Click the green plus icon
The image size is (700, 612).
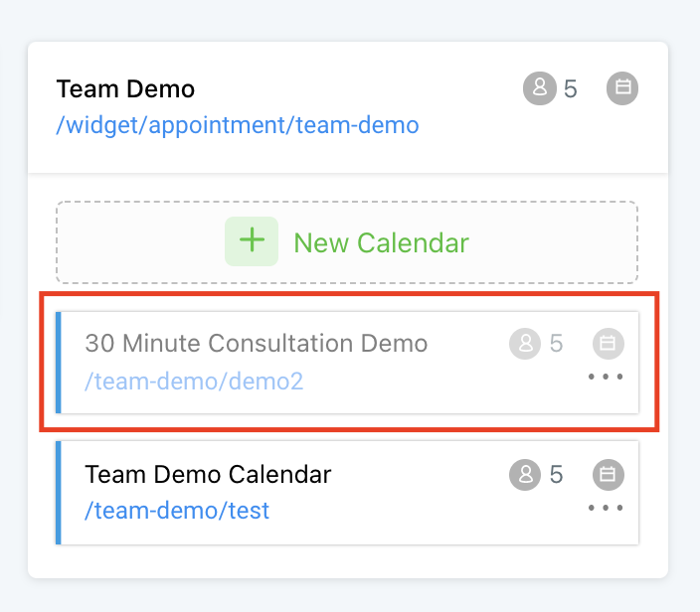pyautogui.click(x=252, y=241)
